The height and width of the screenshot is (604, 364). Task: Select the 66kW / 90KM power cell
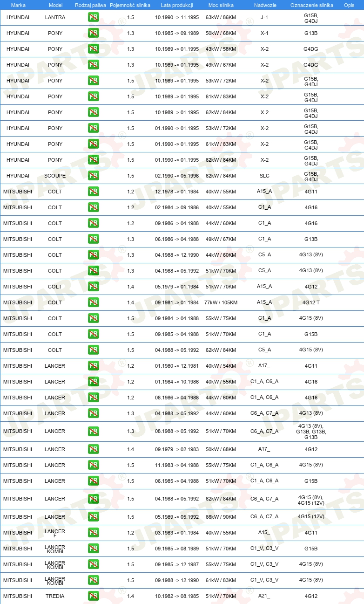[221, 517]
